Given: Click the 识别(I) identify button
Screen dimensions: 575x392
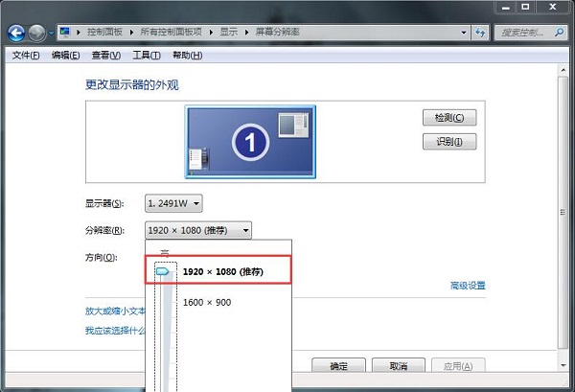Looking at the screenshot, I should [x=448, y=142].
